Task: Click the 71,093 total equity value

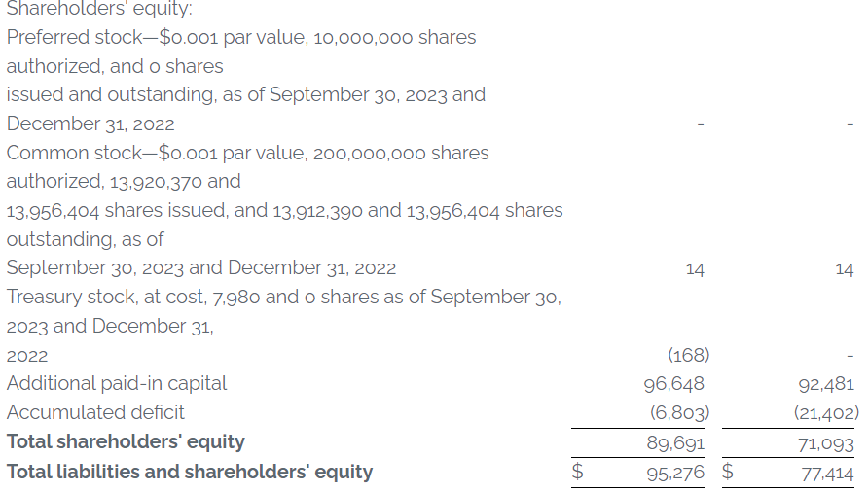Action: coord(826,443)
